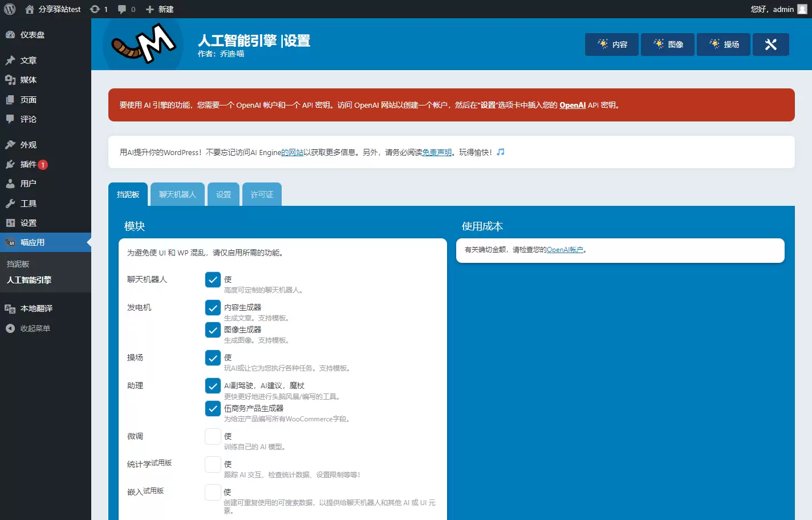Click the 操场 button in header
Image resolution: width=812 pixels, height=520 pixels.
click(724, 44)
